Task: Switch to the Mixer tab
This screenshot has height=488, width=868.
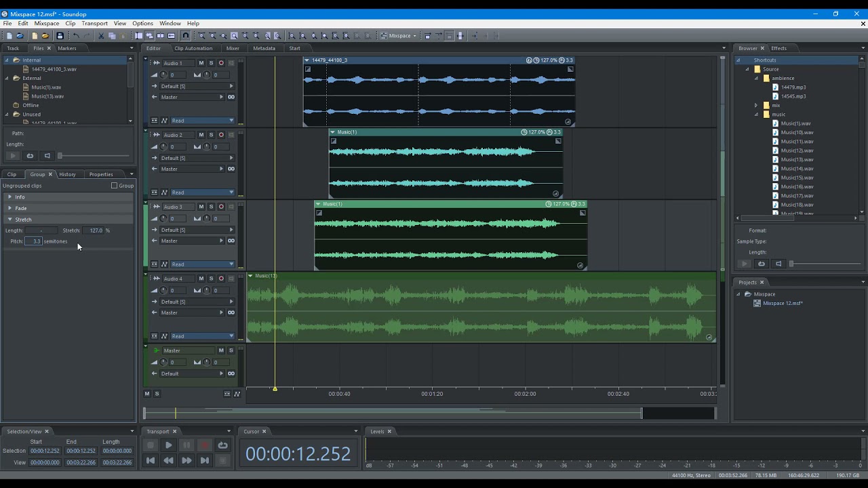Action: tap(233, 48)
